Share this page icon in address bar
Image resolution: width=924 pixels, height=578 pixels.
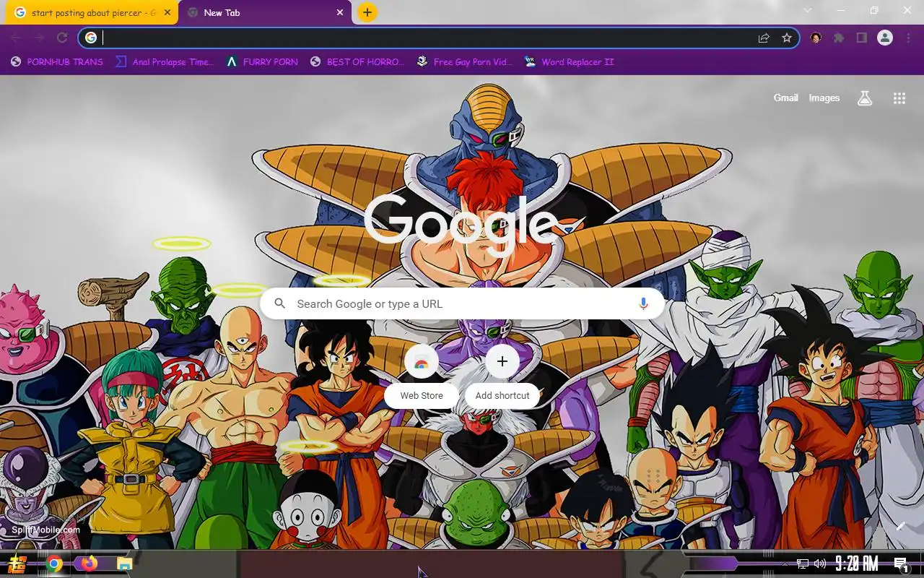pos(764,38)
